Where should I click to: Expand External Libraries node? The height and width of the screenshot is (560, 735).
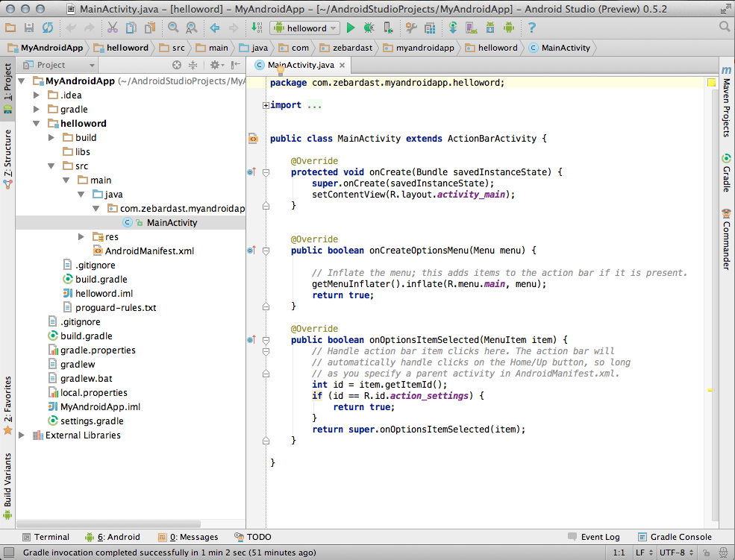click(x=22, y=435)
